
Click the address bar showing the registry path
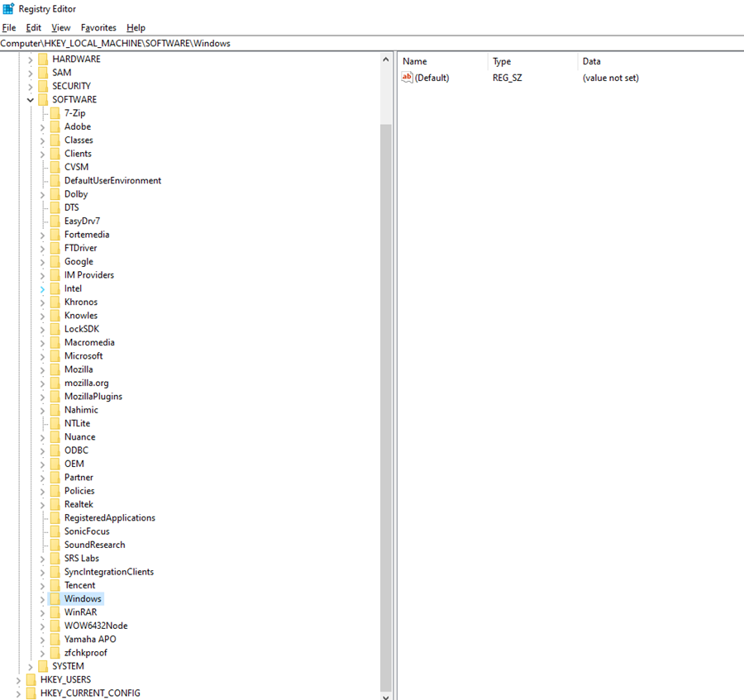point(165,43)
